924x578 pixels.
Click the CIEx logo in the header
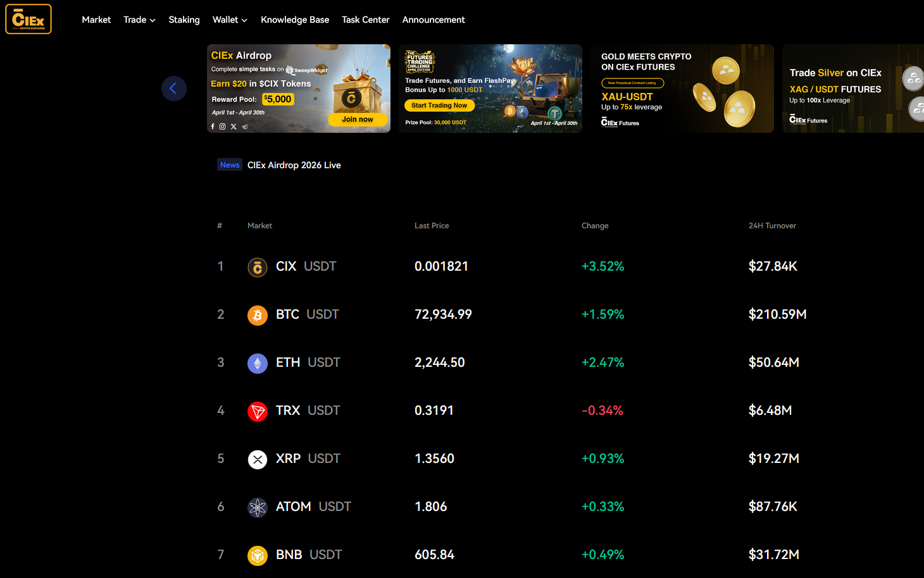[28, 19]
